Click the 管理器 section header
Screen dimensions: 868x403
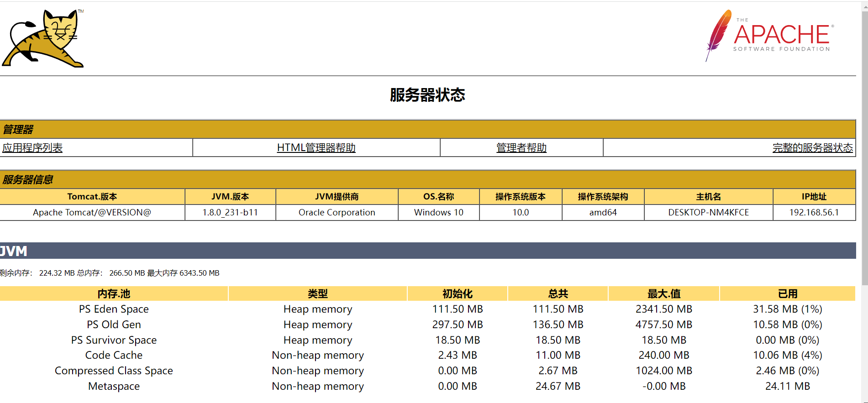[428, 130]
